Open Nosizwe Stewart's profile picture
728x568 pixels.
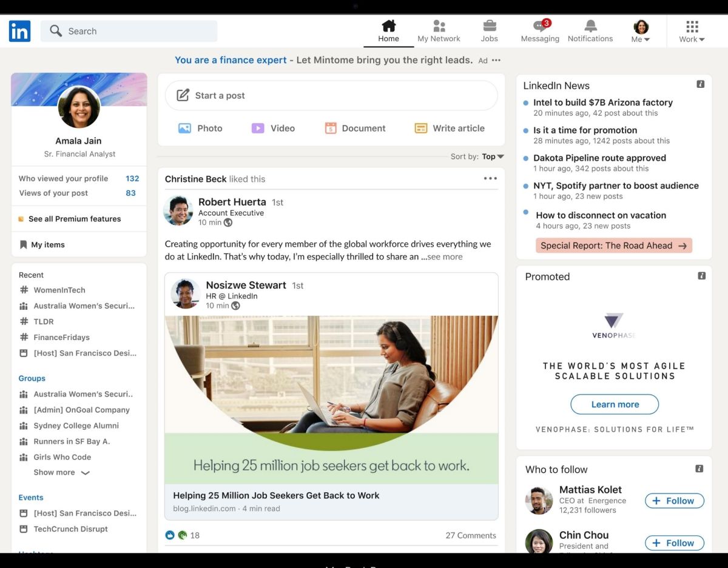coord(186,294)
